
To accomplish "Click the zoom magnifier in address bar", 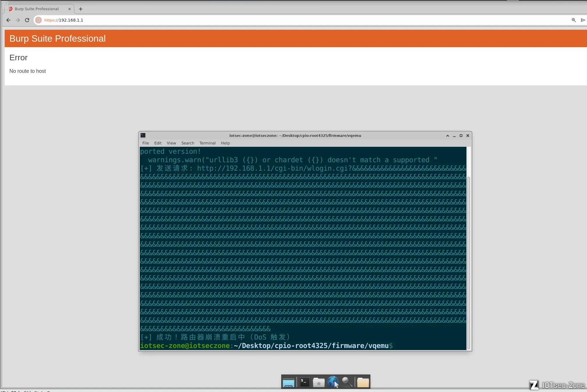I will click(574, 20).
